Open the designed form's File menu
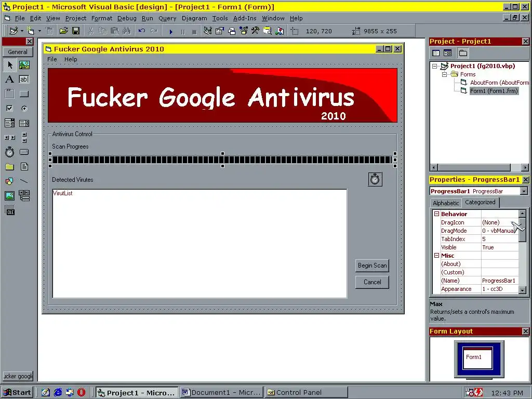This screenshot has width=532, height=399. 52,59
